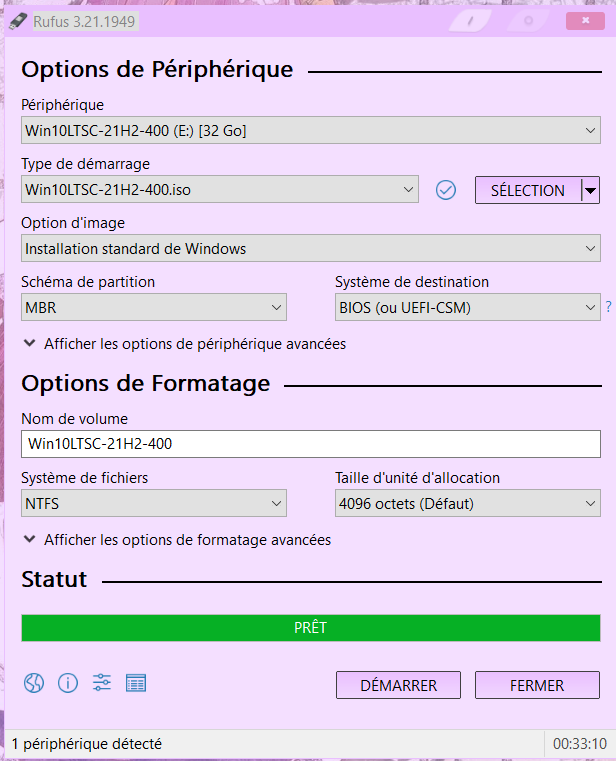Click the 'Statut' heading

pos(54,579)
